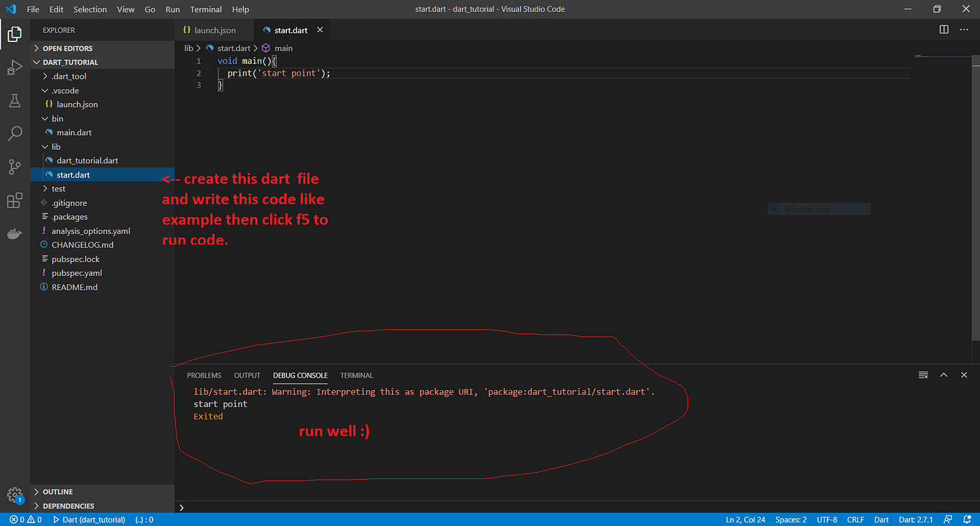Open the Run and Debug view
This screenshot has width=980, height=526.
(15, 67)
